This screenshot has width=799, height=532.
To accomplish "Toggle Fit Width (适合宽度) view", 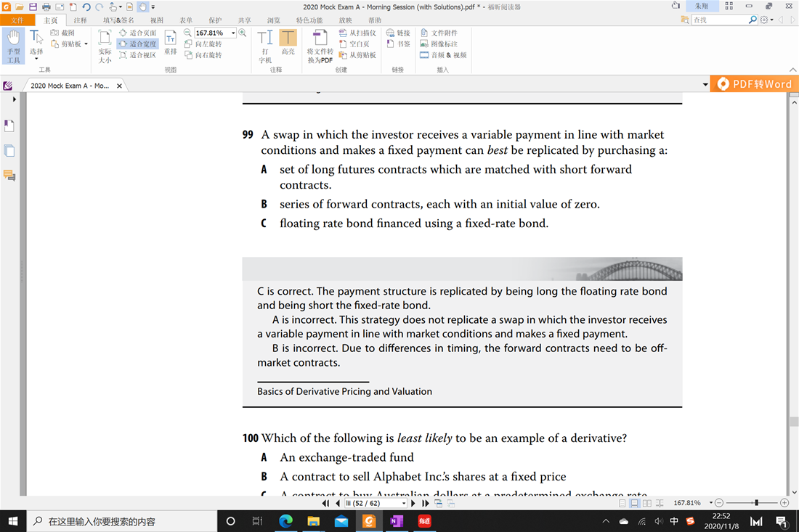I will coord(137,44).
